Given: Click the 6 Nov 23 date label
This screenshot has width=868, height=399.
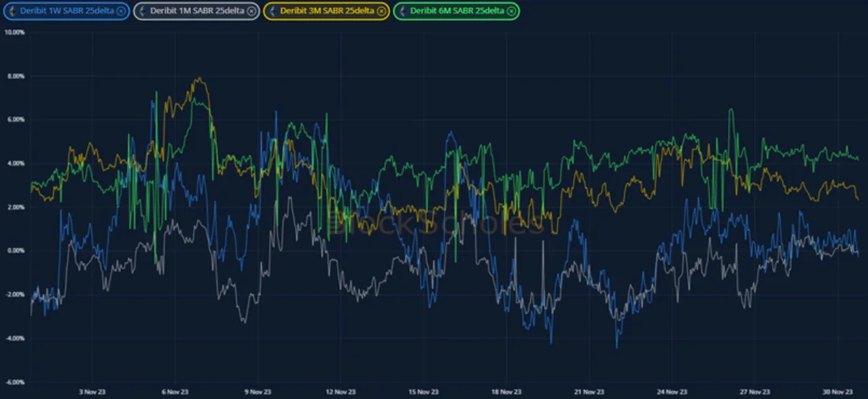Looking at the screenshot, I should tap(175, 392).
